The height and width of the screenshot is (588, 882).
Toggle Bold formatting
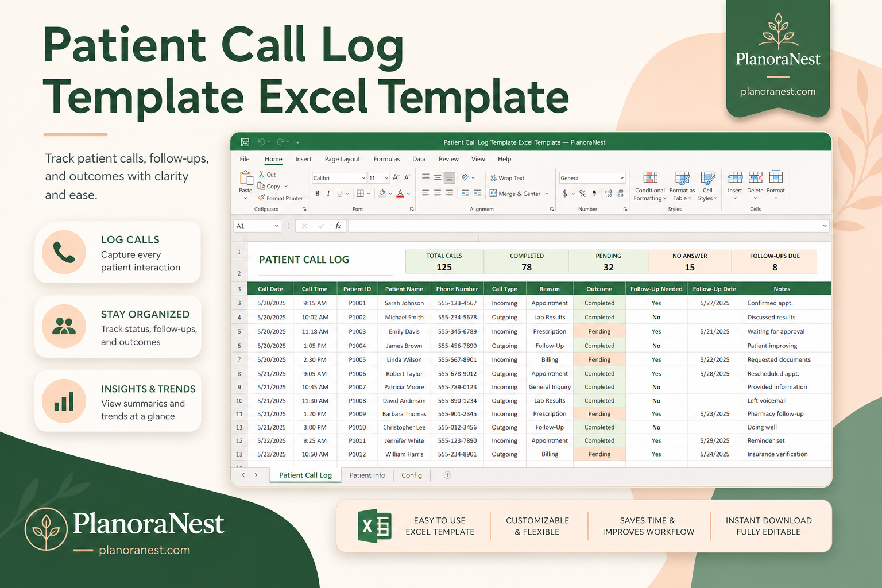point(318,194)
